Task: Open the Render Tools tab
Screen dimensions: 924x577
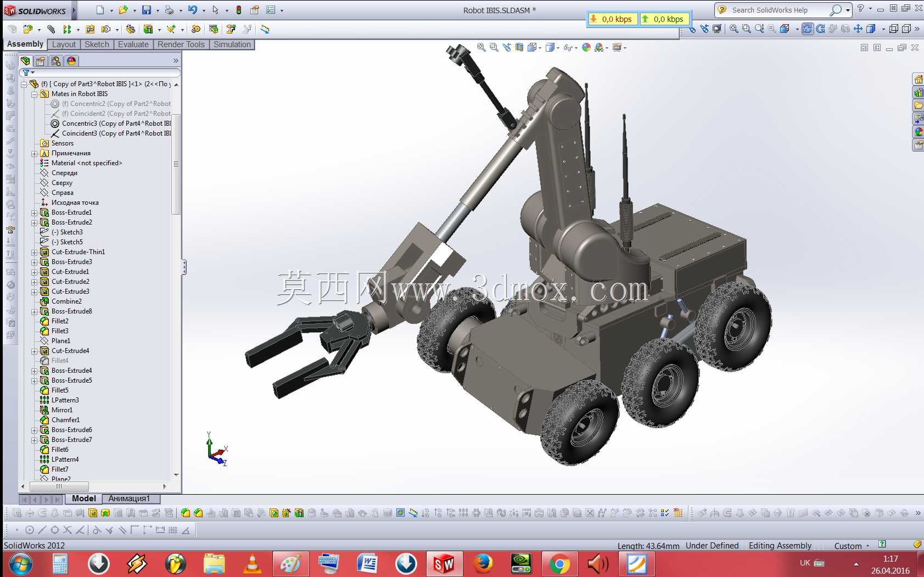Action: click(181, 44)
